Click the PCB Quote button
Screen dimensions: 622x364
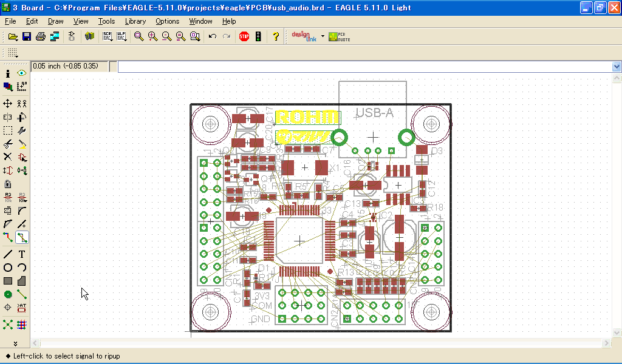tap(339, 36)
